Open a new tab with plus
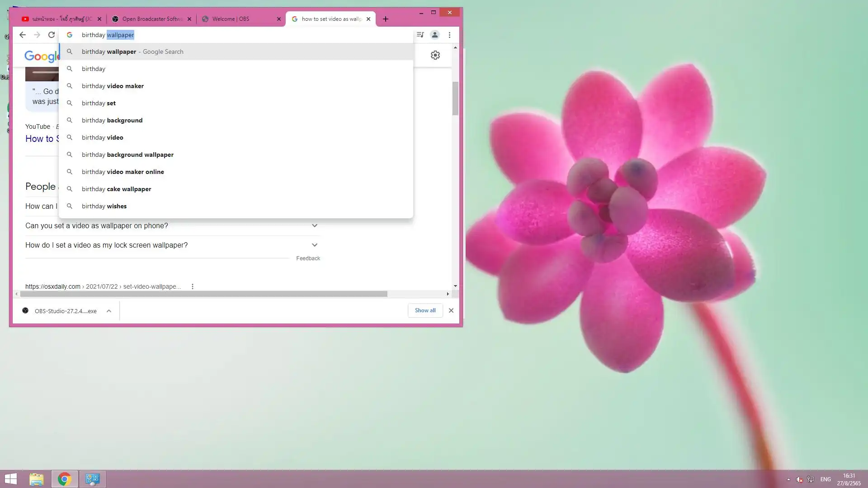The width and height of the screenshot is (868, 488). [x=385, y=19]
